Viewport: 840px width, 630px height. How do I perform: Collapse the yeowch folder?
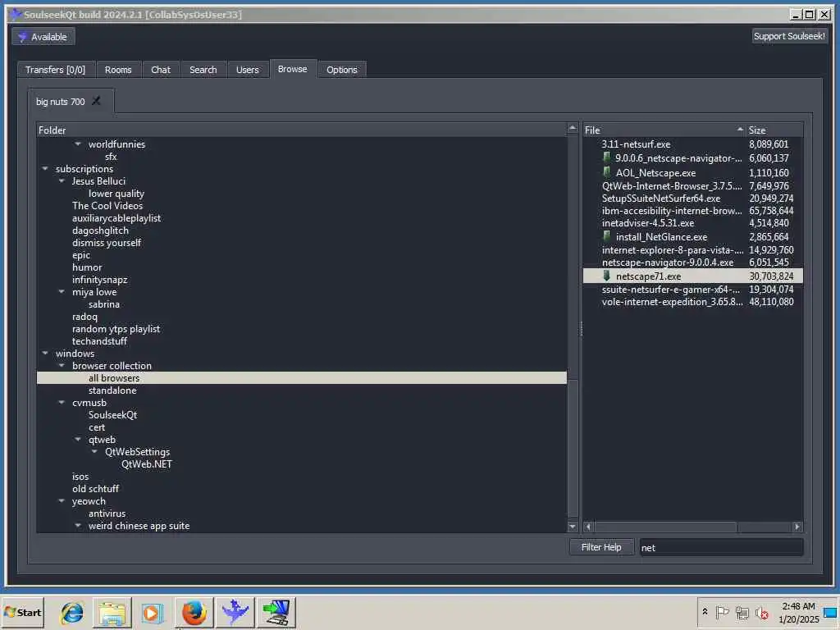pyautogui.click(x=62, y=501)
